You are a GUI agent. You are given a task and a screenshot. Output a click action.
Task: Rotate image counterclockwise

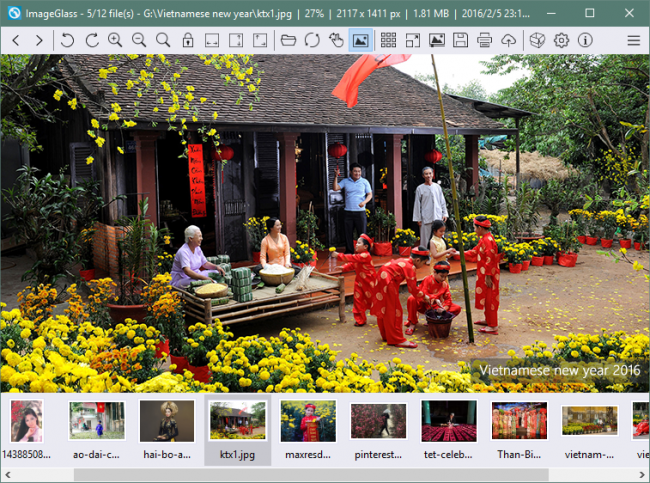(67, 40)
